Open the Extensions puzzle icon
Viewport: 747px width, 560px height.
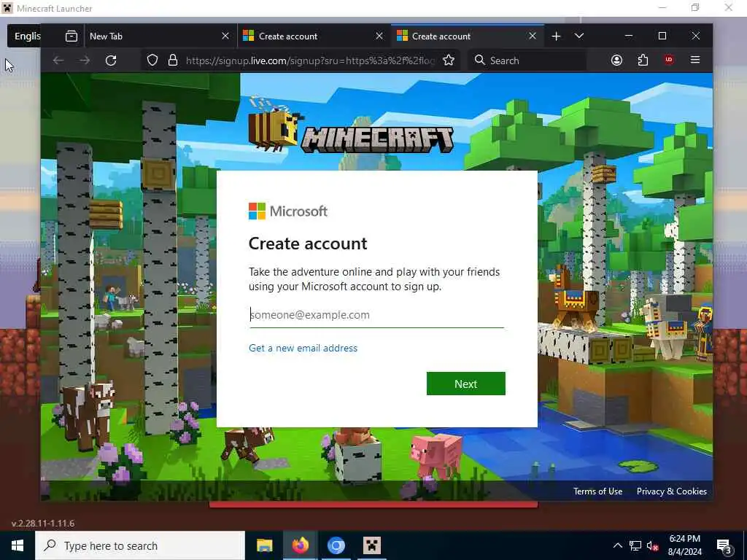tap(643, 60)
